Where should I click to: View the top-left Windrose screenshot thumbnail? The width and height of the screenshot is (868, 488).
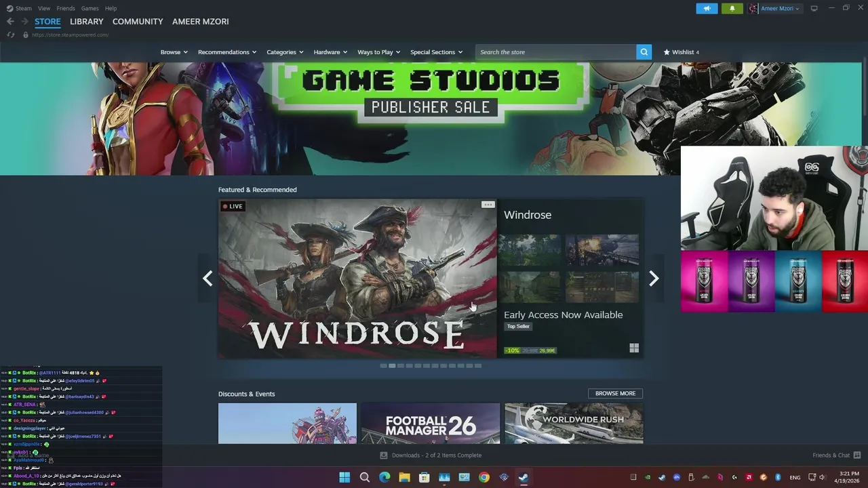tap(530, 251)
